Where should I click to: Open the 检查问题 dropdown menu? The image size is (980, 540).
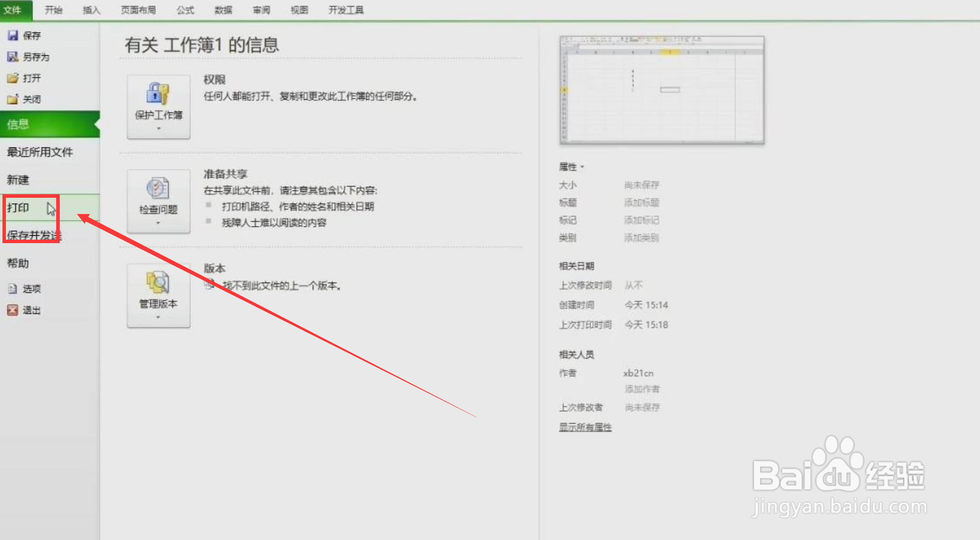(x=158, y=222)
